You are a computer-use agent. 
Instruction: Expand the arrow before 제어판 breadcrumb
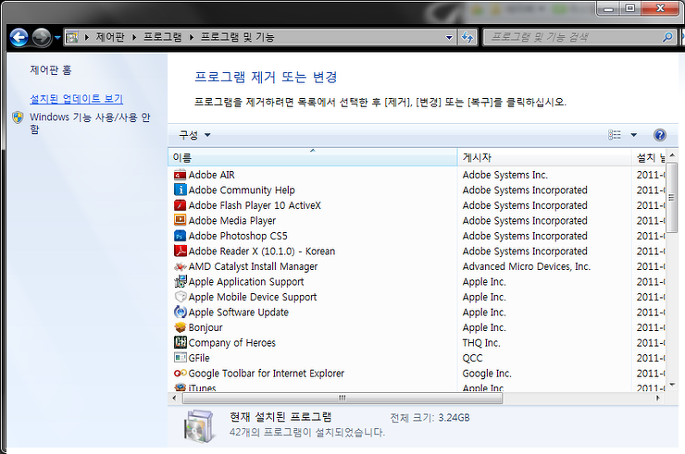[86, 38]
